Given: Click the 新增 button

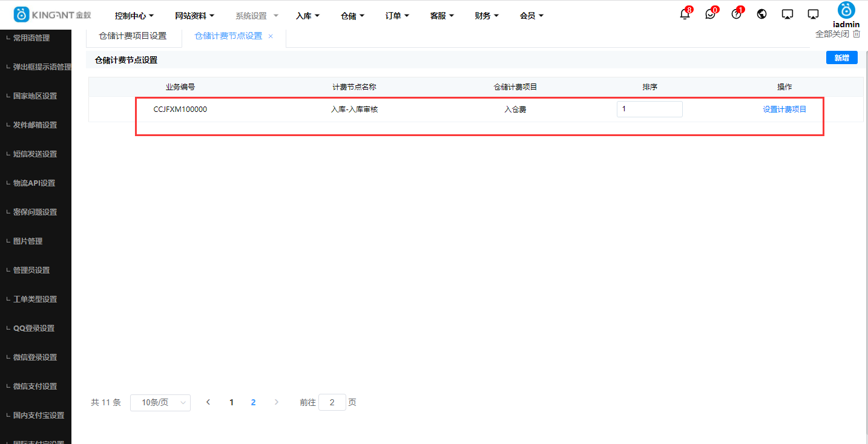Looking at the screenshot, I should (x=841, y=57).
